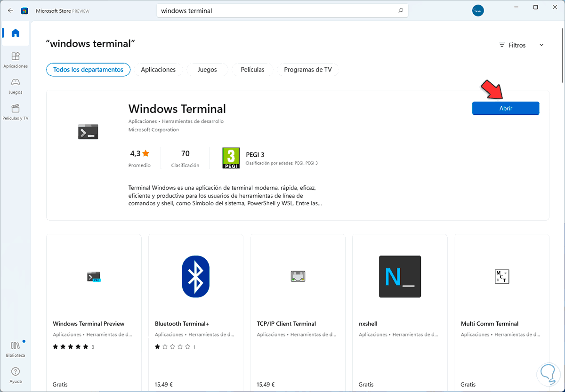The height and width of the screenshot is (392, 565).
Task: Select the Aplicaciones filter tab
Action: click(x=158, y=70)
